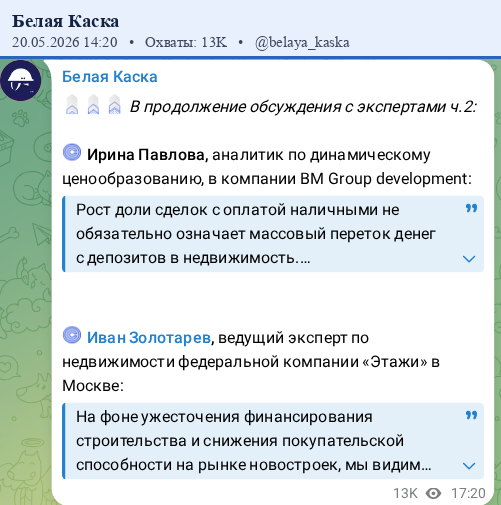Click the eye views icon near 13K

(x=433, y=493)
